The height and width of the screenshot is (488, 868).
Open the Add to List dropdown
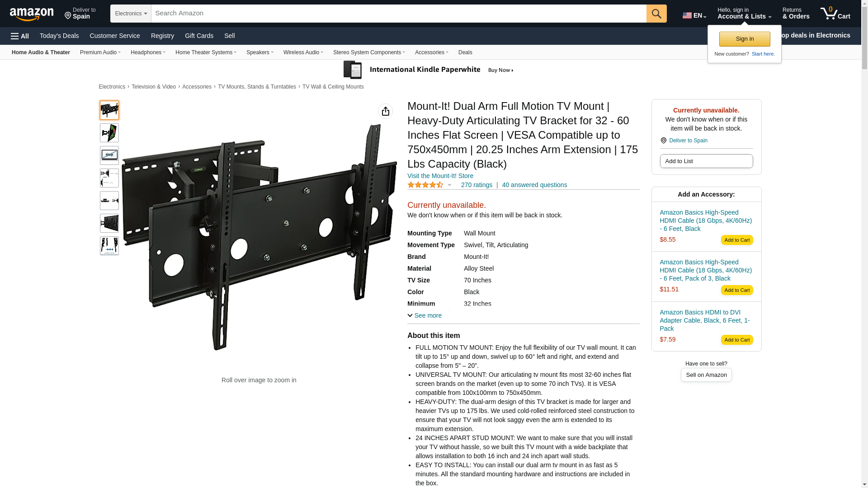click(706, 161)
